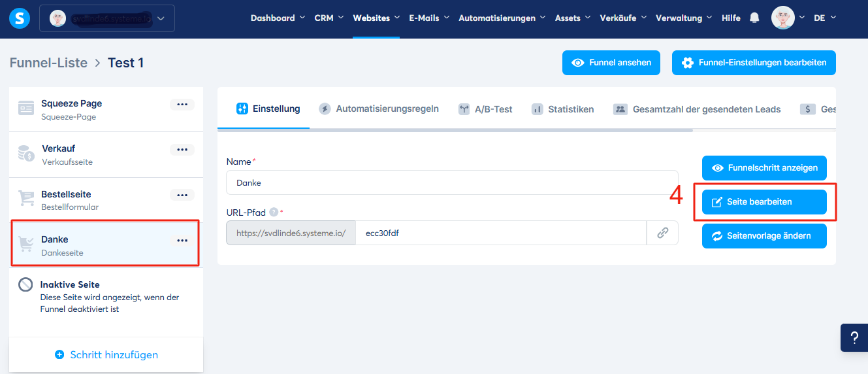
Task: Expand the Websites menu
Action: [x=376, y=18]
